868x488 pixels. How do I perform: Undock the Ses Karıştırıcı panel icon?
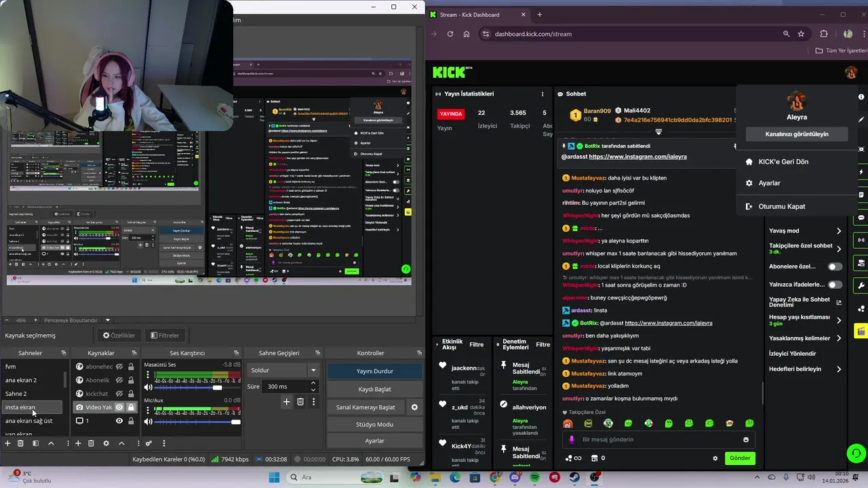(237, 353)
